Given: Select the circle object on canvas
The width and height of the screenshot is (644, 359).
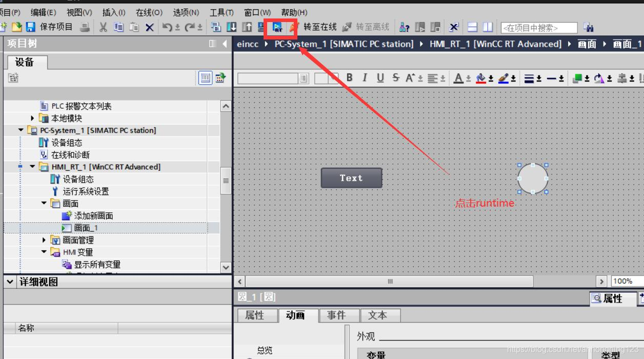Looking at the screenshot, I should point(533,178).
